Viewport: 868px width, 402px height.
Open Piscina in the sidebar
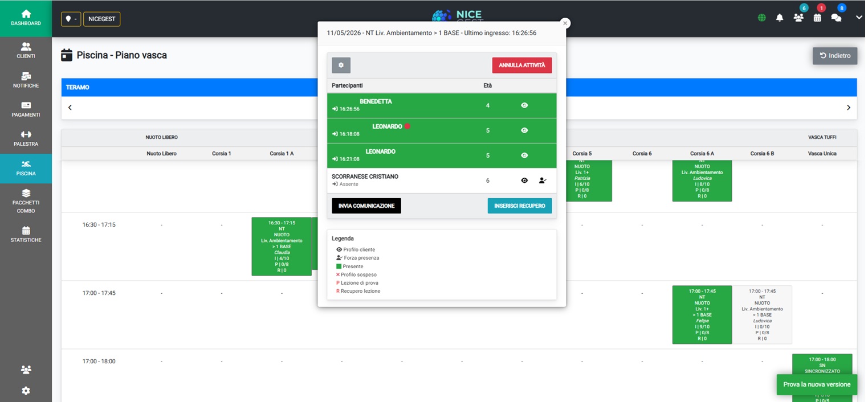[26, 169]
